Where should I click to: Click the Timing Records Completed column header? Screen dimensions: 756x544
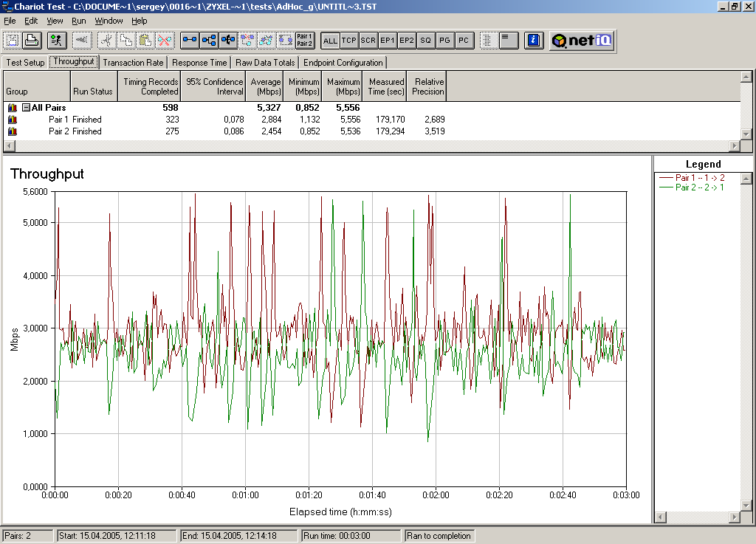pos(150,86)
